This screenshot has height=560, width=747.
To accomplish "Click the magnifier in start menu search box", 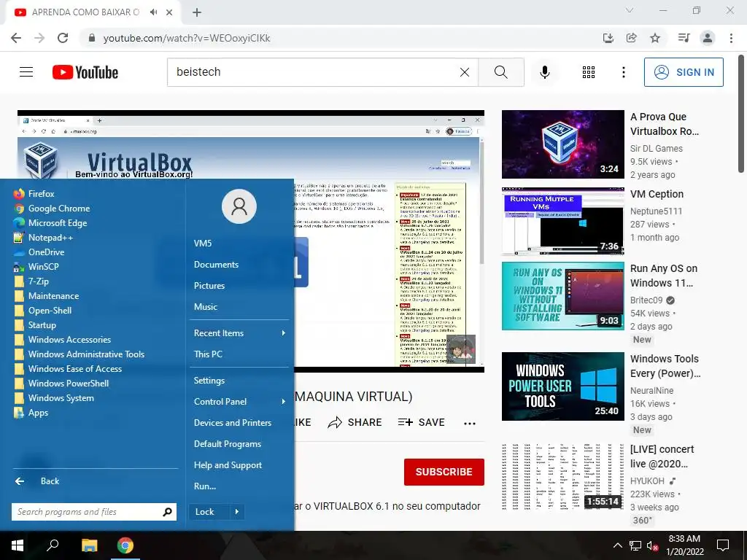I will pyautogui.click(x=167, y=512).
